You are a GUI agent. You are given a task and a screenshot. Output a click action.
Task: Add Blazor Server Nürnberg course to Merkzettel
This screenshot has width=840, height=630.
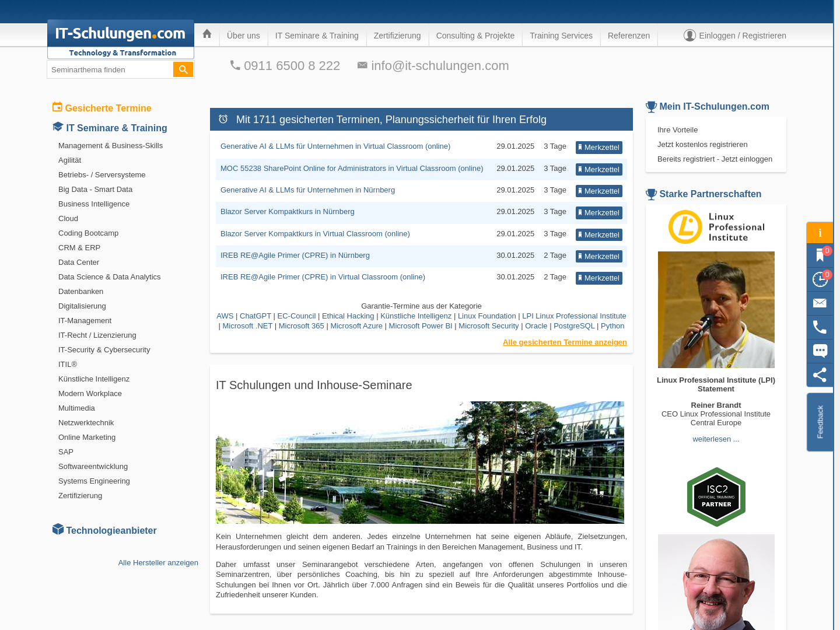coord(599,213)
